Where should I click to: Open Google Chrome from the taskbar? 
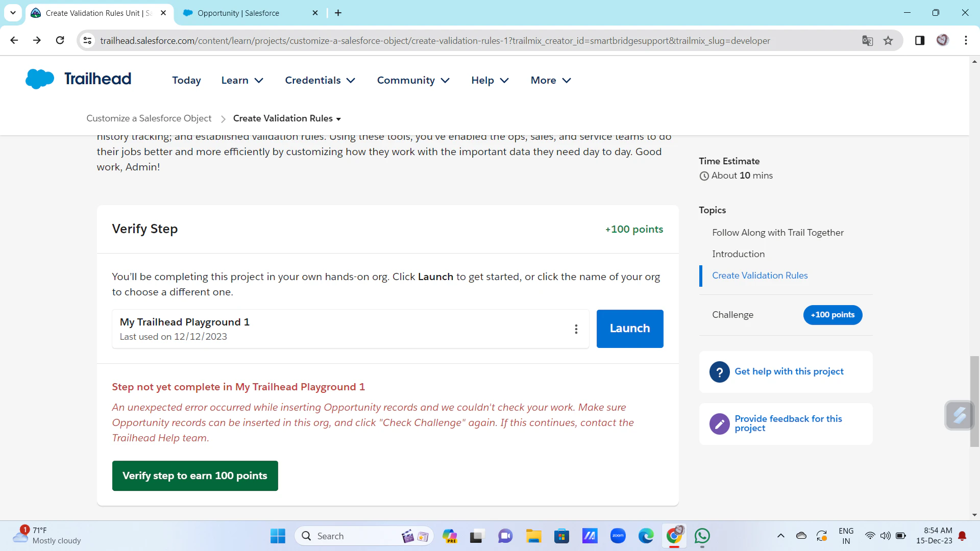click(674, 536)
